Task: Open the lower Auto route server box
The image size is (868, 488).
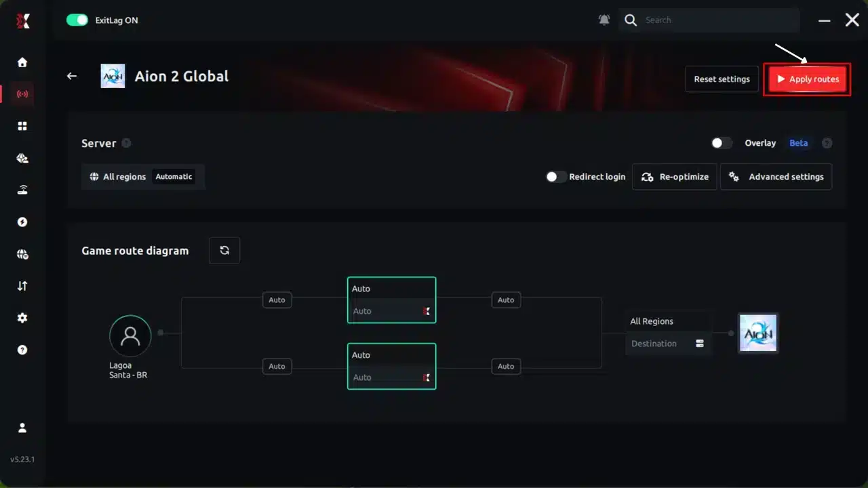Action: tap(391, 366)
